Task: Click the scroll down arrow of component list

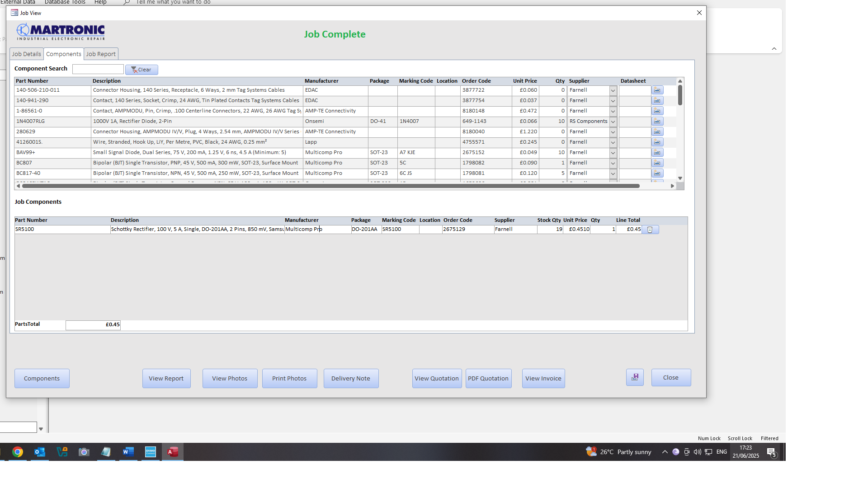Action: (680, 178)
